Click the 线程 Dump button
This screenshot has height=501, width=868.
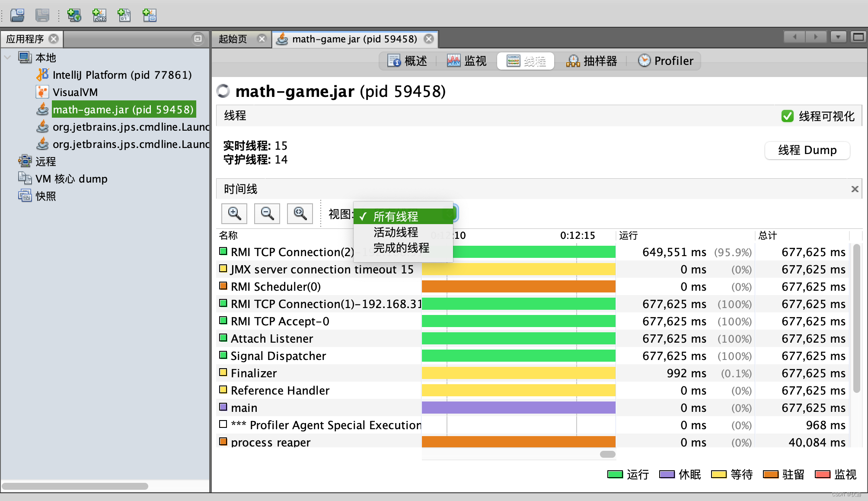click(807, 150)
